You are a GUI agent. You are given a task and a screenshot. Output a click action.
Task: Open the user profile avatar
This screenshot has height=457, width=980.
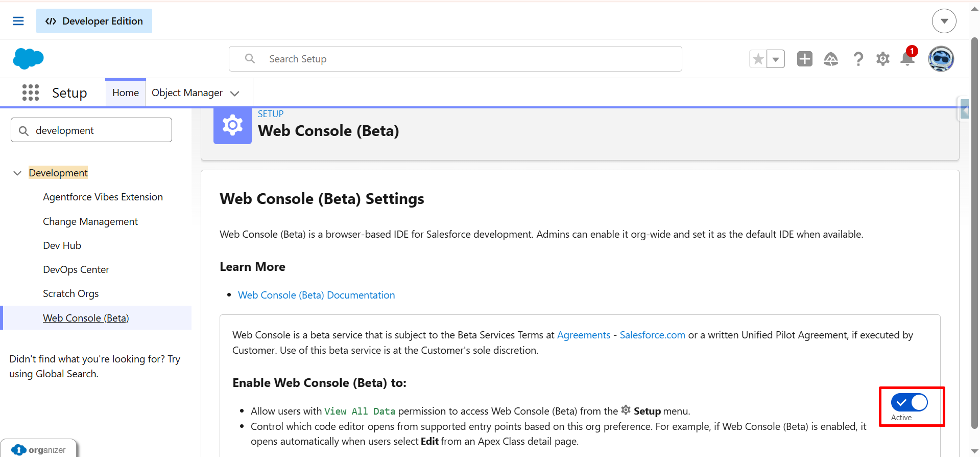[941, 59]
